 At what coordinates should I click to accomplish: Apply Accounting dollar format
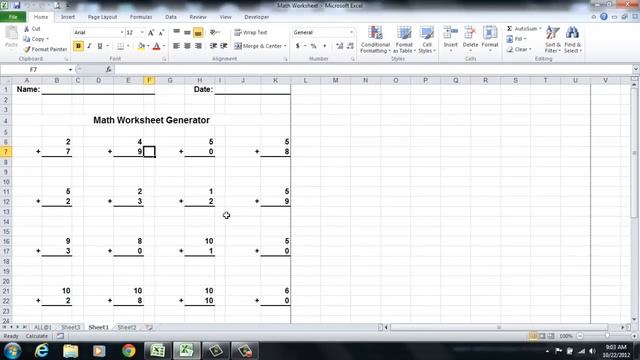298,46
